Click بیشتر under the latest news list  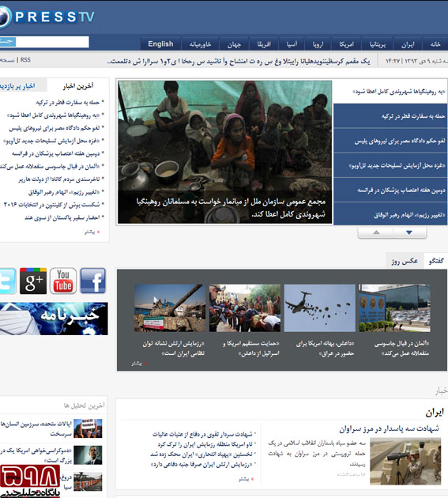click(x=90, y=232)
